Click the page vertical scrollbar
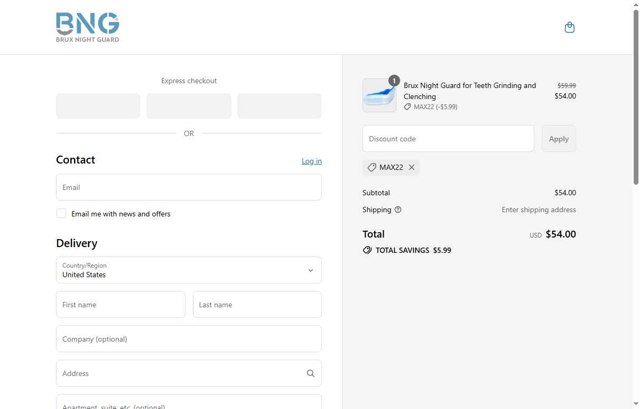The height and width of the screenshot is (409, 640). click(636, 97)
